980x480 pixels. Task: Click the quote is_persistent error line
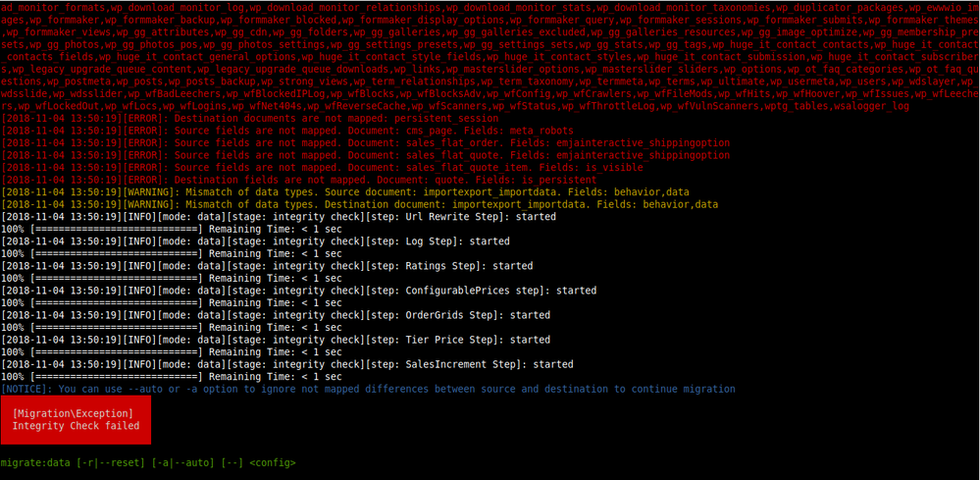click(x=299, y=180)
